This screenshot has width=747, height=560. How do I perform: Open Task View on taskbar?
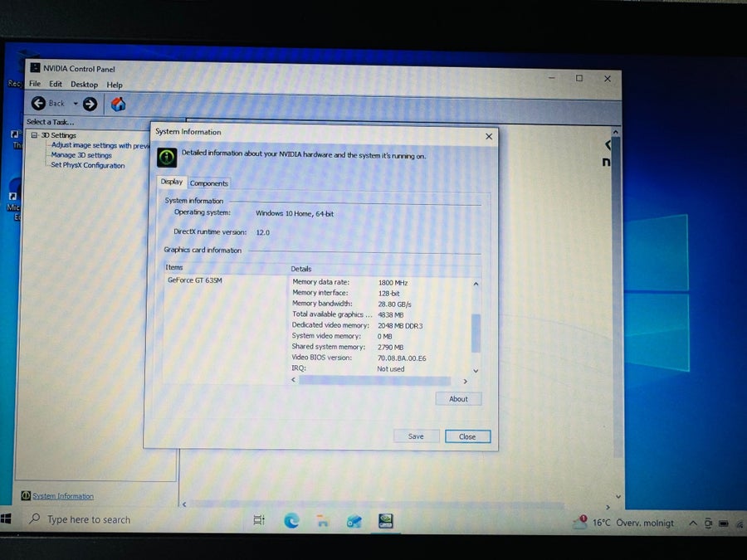tap(259, 520)
